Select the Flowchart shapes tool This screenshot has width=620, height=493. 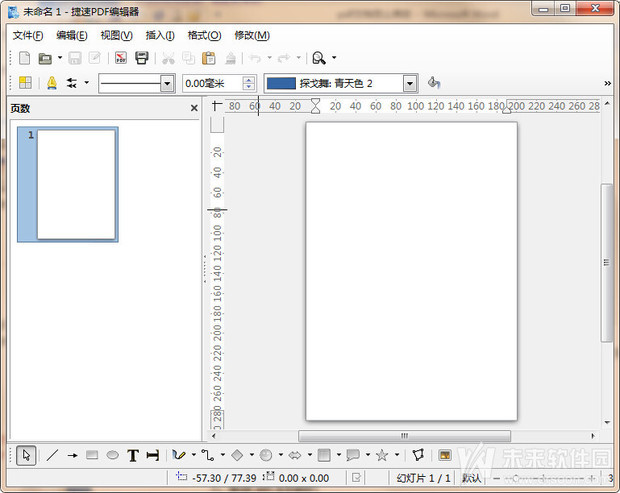click(x=324, y=455)
